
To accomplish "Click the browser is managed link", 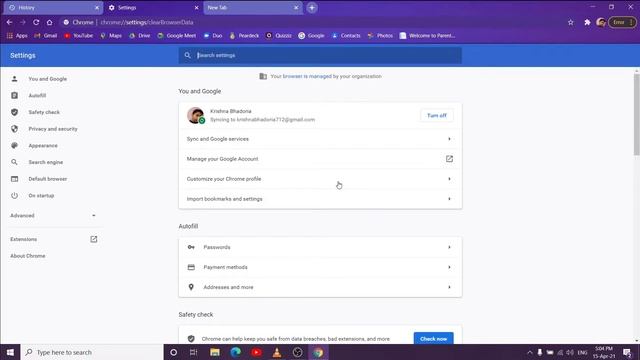I will 307,76.
